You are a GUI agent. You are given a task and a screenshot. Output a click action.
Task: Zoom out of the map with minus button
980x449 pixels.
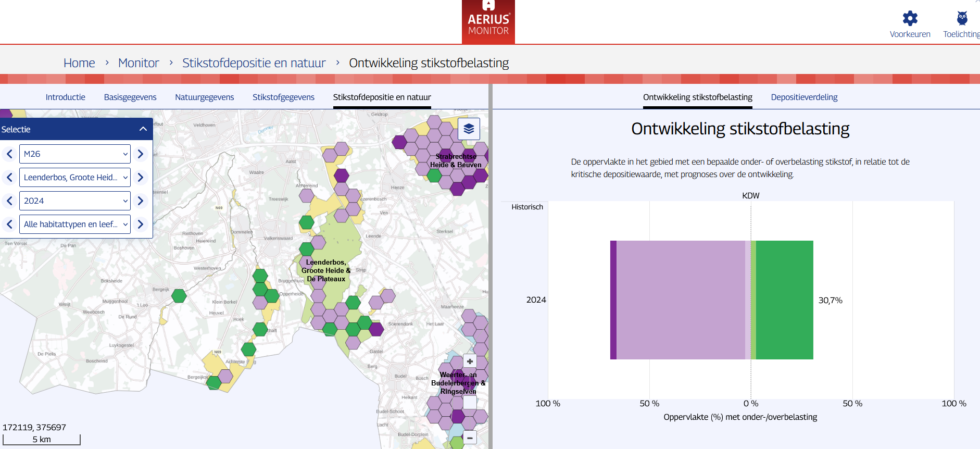tap(470, 438)
